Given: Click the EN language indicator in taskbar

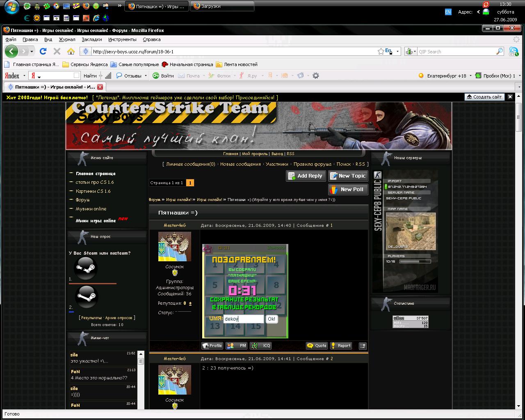Looking at the screenshot, I should pyautogui.click(x=448, y=12).
